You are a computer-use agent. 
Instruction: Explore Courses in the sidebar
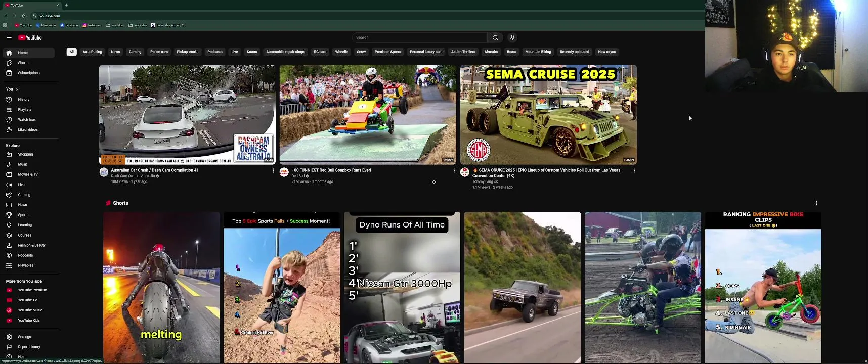coord(29,235)
